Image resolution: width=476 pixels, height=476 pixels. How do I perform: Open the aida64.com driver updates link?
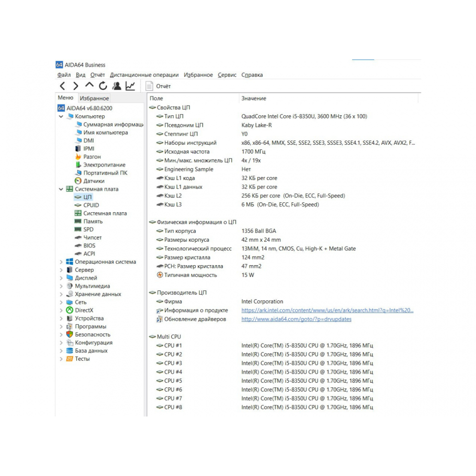pos(296,319)
